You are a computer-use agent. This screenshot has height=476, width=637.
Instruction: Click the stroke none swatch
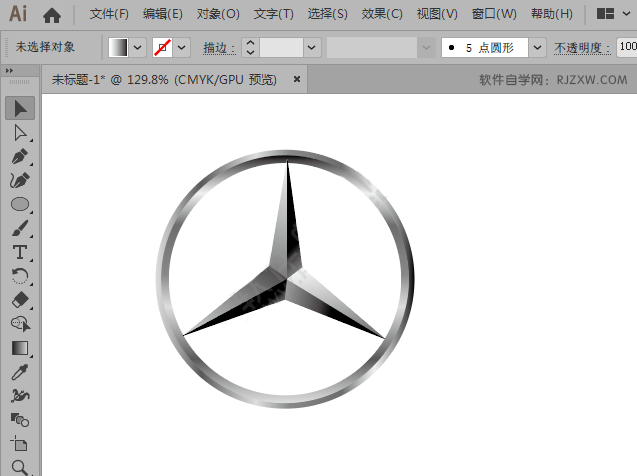point(162,48)
